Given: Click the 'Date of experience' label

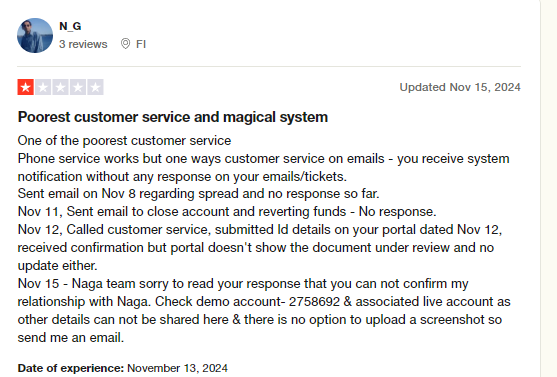Looking at the screenshot, I should point(71,368).
